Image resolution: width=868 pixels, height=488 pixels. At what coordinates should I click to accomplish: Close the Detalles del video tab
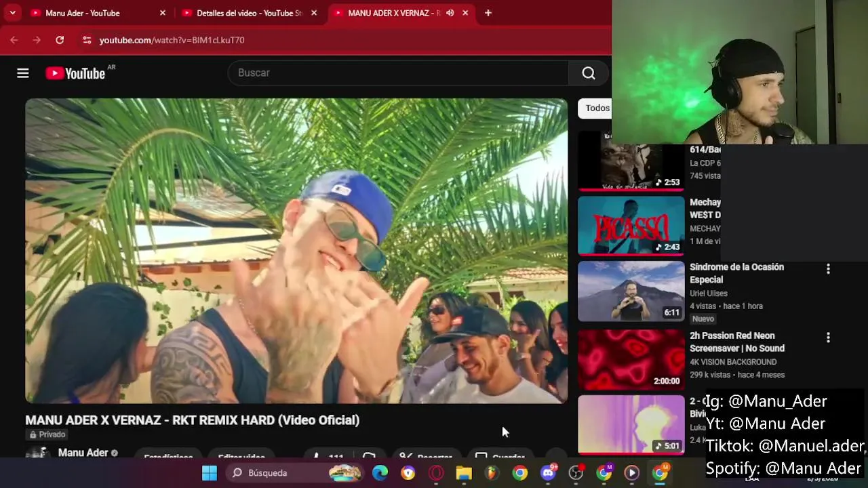(x=314, y=13)
